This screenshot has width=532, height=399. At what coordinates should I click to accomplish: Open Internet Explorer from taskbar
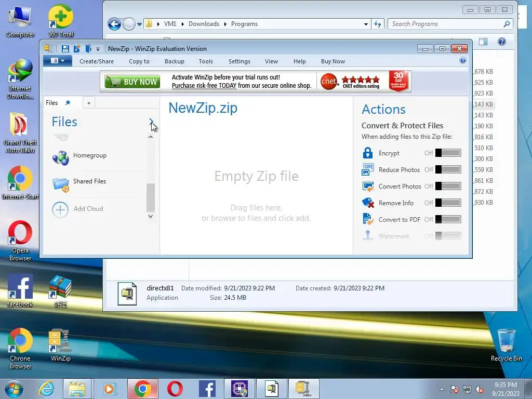(x=46, y=389)
